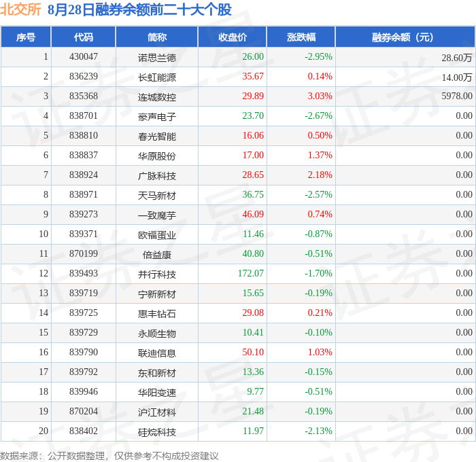Click closing price 46.09
476x462 pixels.
(253, 215)
